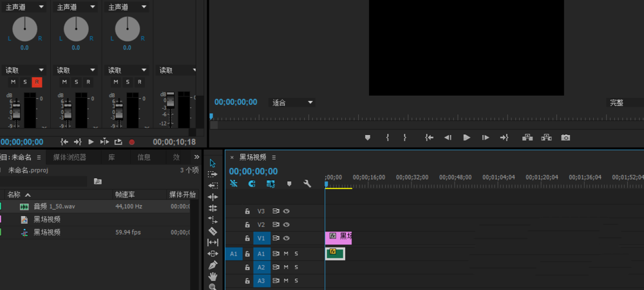Step back one frame in program monitor

(x=448, y=138)
